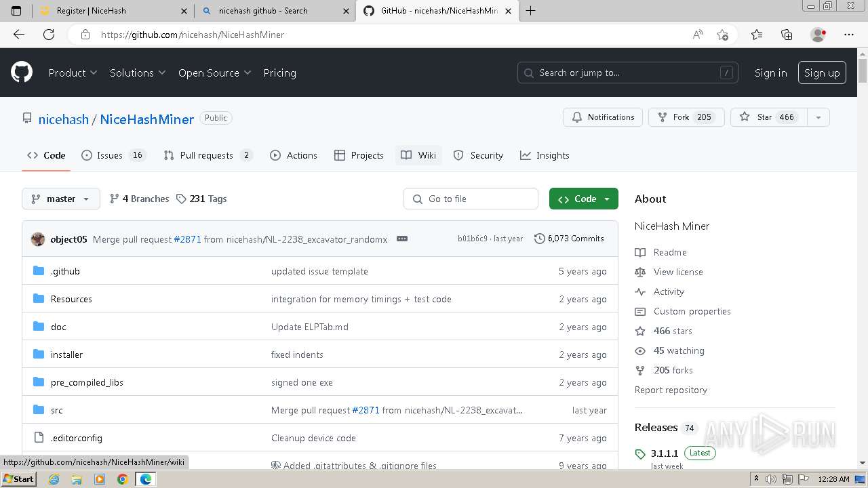The image size is (868, 488).
Task: Expand the Solutions menu
Action: click(x=138, y=73)
